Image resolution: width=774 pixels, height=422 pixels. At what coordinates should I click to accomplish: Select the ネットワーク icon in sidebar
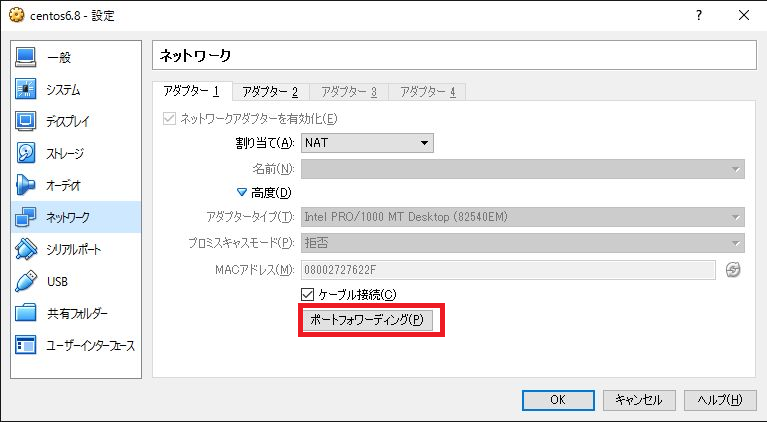(x=26, y=217)
